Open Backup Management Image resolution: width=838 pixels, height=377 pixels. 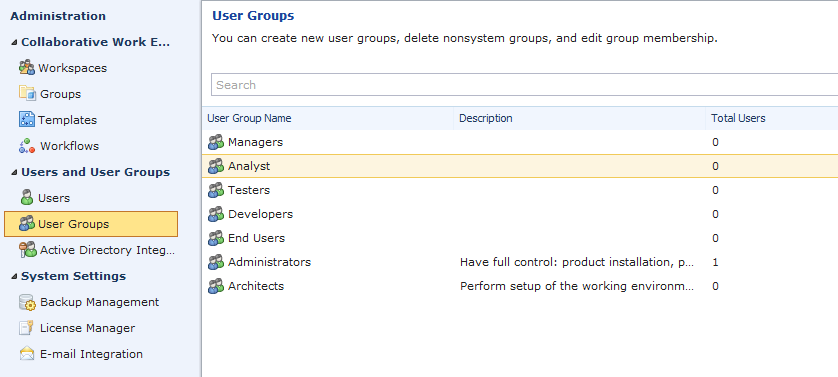[99, 302]
